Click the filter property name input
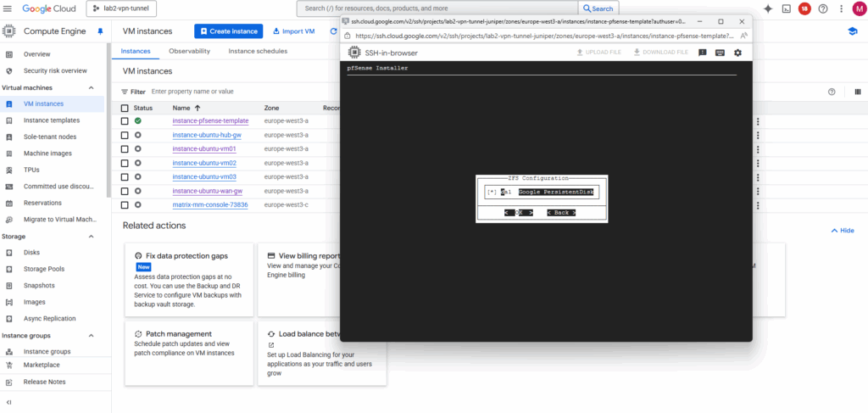 (x=192, y=92)
